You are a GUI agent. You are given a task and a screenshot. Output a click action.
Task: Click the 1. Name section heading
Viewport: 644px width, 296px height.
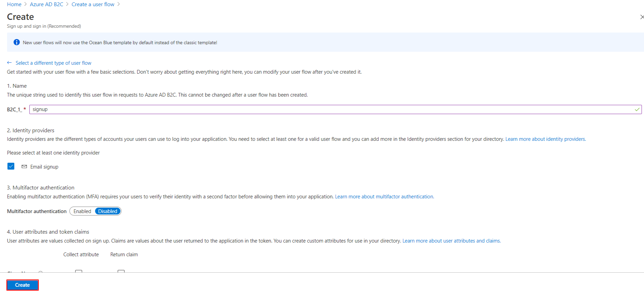[x=17, y=86]
